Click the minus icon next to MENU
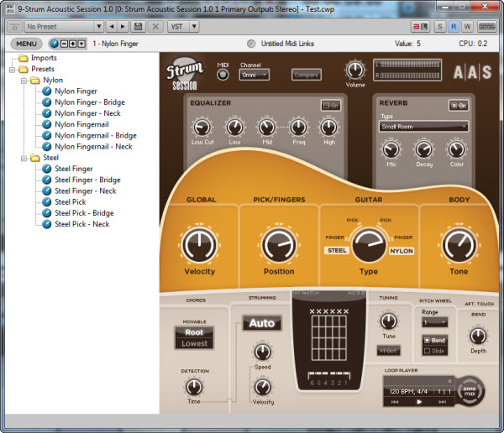The width and height of the screenshot is (504, 433). 65,44
